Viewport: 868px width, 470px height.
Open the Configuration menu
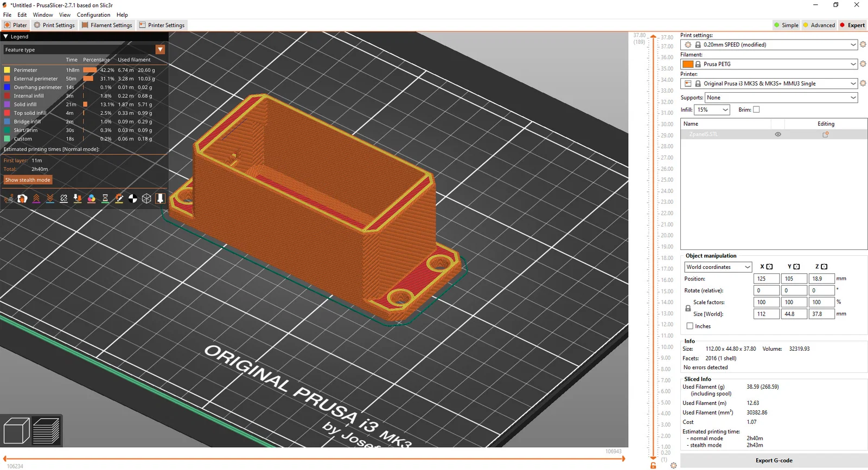[x=93, y=15]
